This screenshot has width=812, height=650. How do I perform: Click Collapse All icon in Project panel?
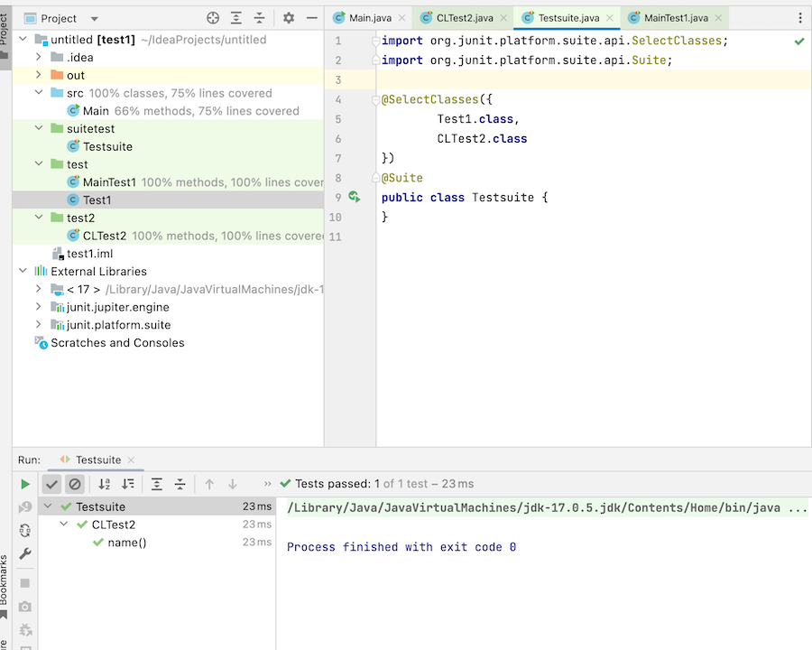[260, 18]
